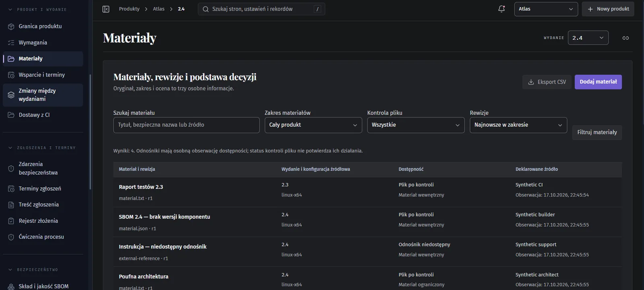Click the Zdarzenia bezpieczeństwa shield icon
This screenshot has height=290, width=644.
[x=11, y=168]
